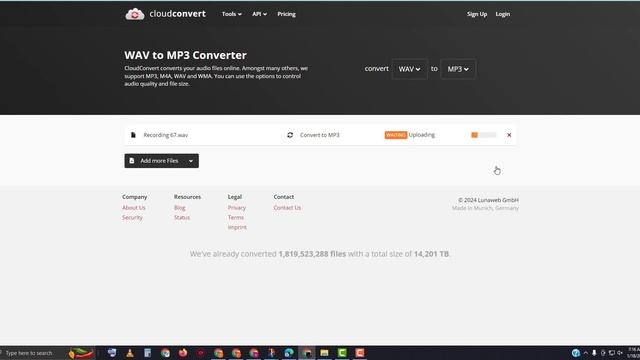Screen dimensions: 640x360
Task: Click the Uploading status text
Action: click(x=422, y=135)
